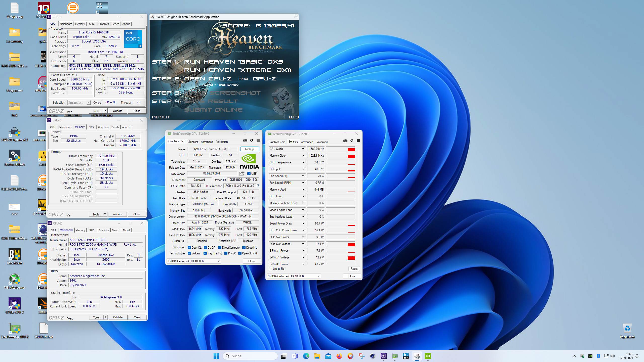Image resolution: width=644 pixels, height=362 pixels.
Task: Toggle the DirectML checkbox
Action: pos(244,248)
